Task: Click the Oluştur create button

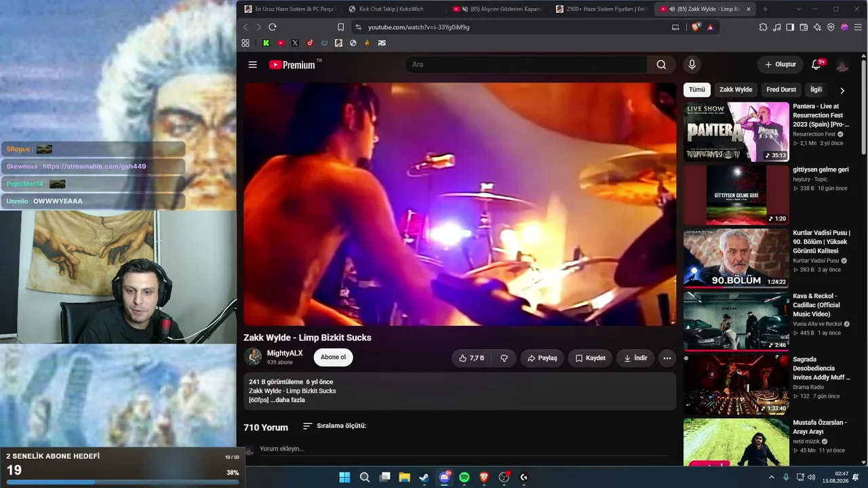Action: coord(780,65)
